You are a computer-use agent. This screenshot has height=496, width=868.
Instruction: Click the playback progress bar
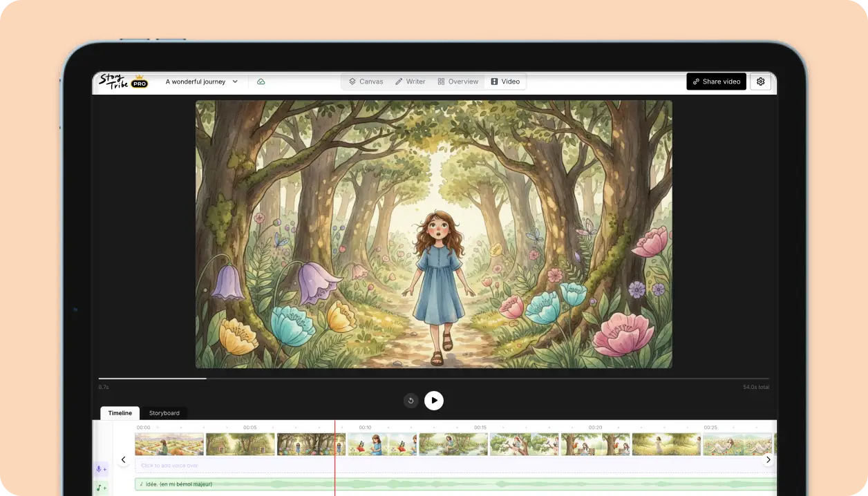pyautogui.click(x=433, y=379)
